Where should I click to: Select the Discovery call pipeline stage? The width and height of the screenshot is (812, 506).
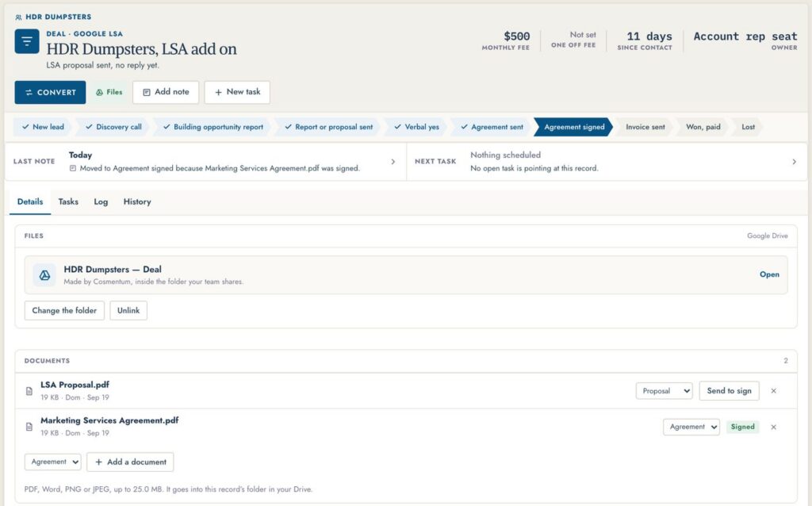pyautogui.click(x=114, y=127)
